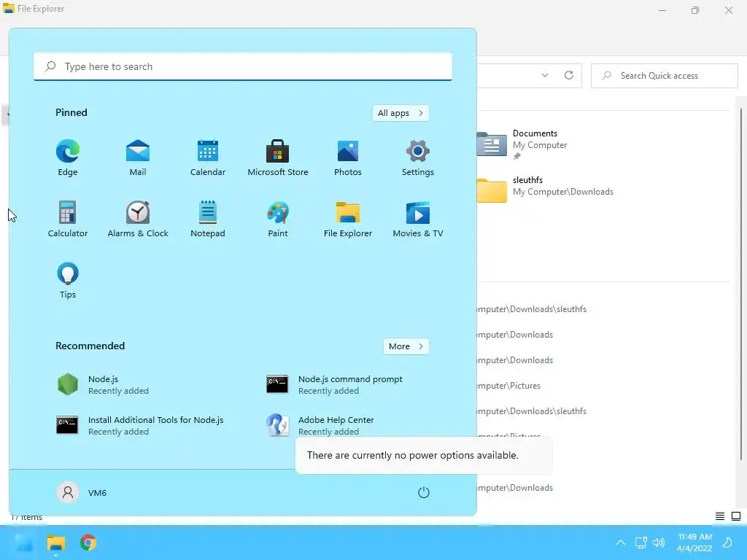Click the Windows Start button on taskbar

24,542
